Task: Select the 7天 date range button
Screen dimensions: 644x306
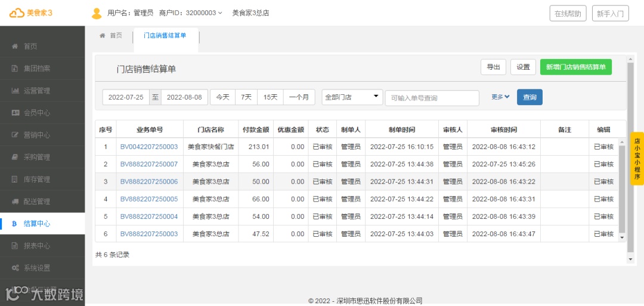Action: tap(246, 97)
